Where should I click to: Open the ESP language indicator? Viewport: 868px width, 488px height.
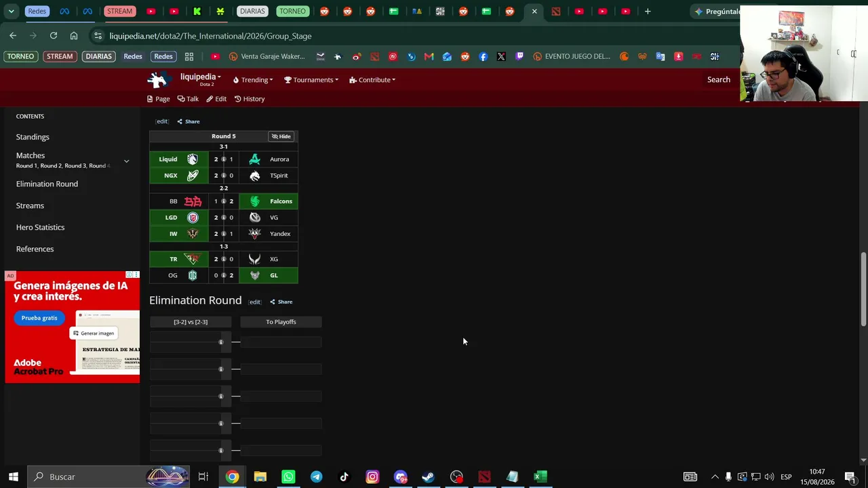tap(786, 476)
